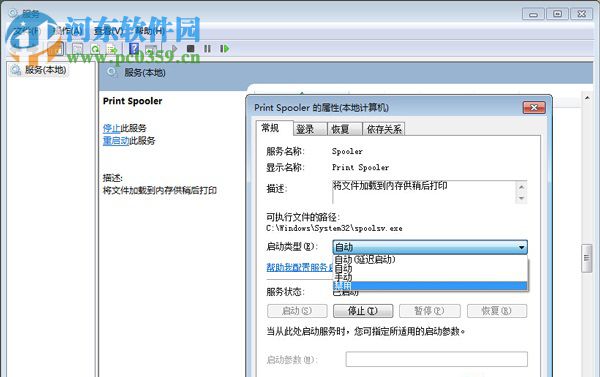Click the 启动参数 input field
Screen dimensions: 600x377
coord(437,359)
